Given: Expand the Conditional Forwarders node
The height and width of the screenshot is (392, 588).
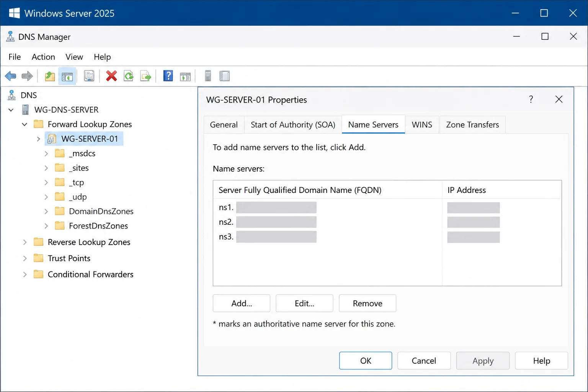Looking at the screenshot, I should [24, 274].
